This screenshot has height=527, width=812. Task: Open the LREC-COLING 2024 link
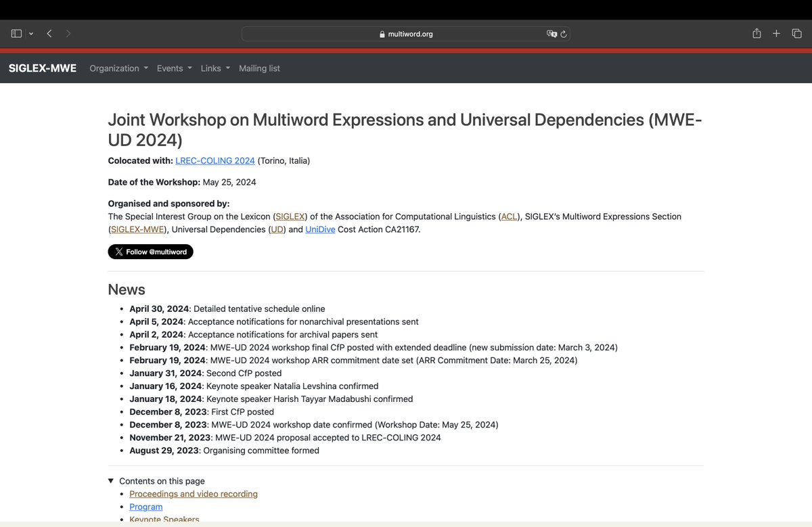(215, 161)
